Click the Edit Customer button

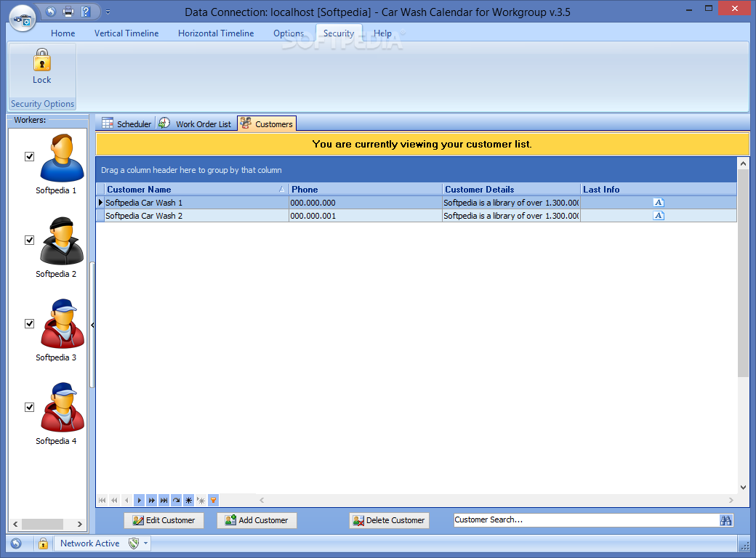coord(164,520)
